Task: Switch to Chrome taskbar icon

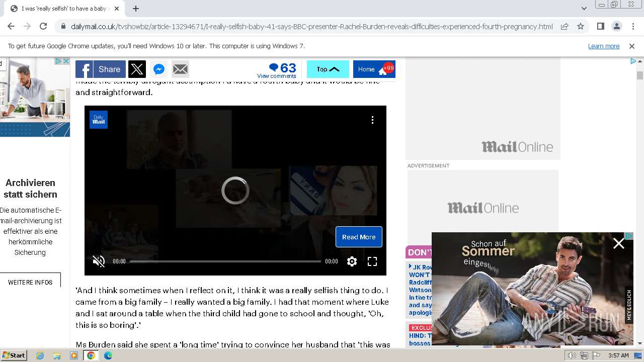Action: pos(91,355)
